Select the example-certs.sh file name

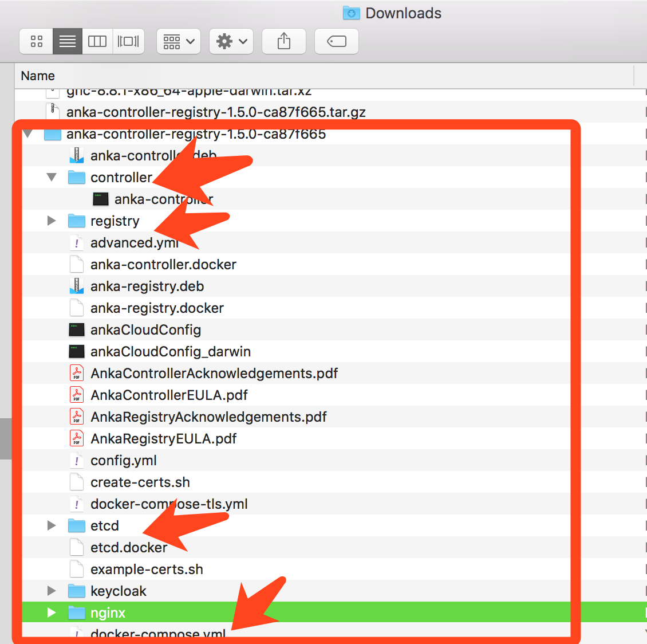[x=147, y=570]
